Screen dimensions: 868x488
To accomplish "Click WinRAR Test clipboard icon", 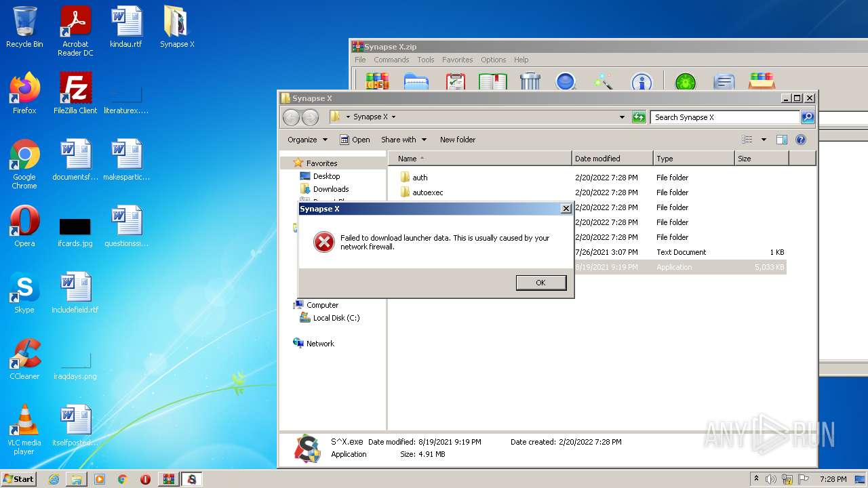I will (x=455, y=81).
